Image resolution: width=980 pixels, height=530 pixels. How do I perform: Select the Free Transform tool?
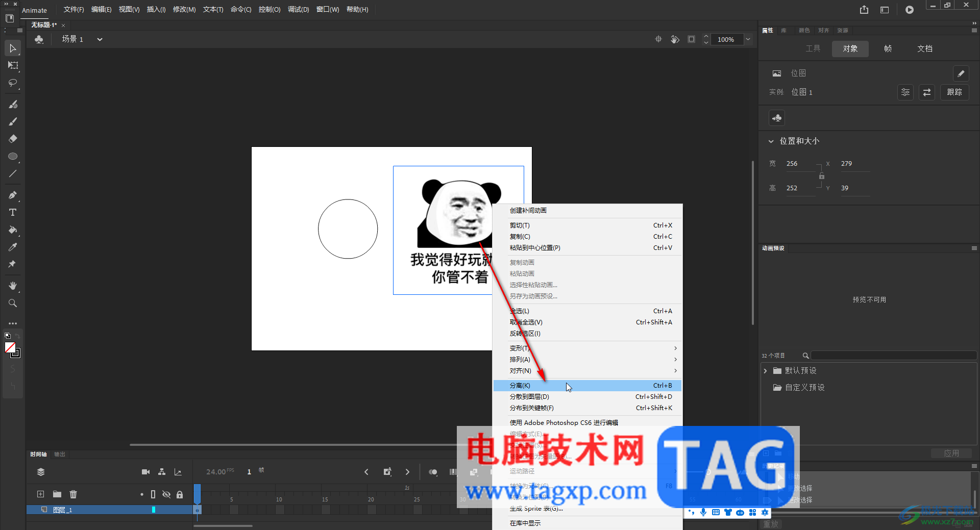13,65
